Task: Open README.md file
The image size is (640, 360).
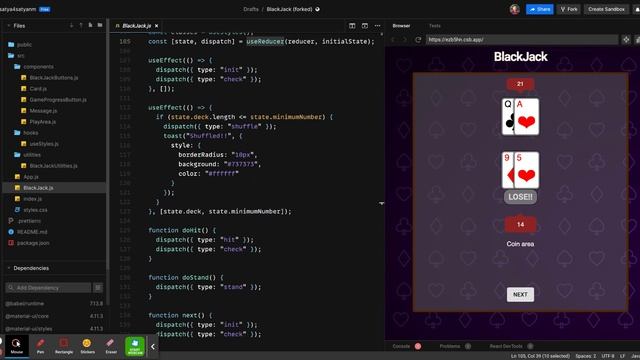Action: coord(32,232)
